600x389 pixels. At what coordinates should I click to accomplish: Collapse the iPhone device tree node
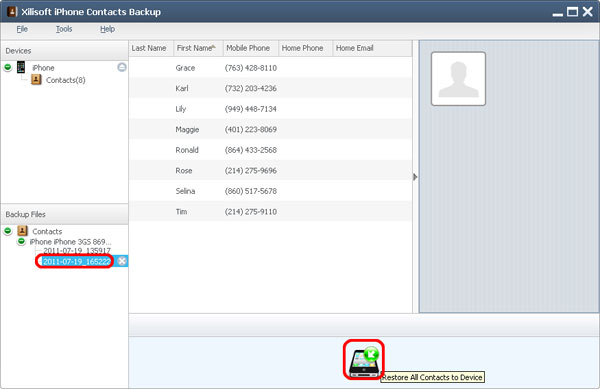click(x=8, y=68)
